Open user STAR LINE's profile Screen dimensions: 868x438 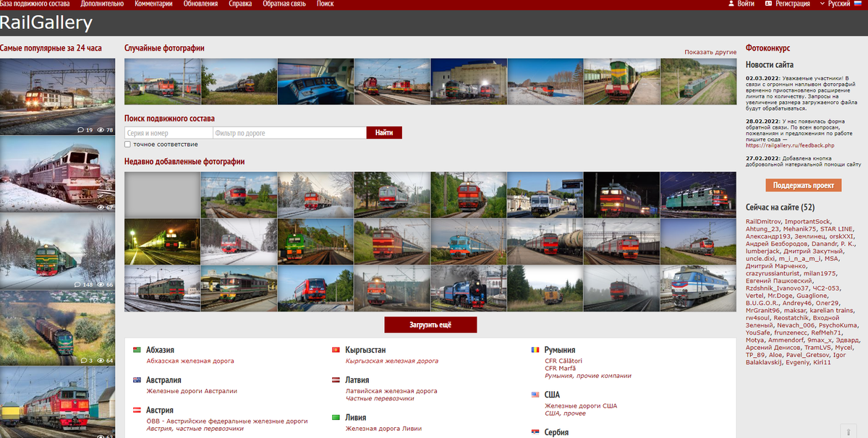pos(837,229)
